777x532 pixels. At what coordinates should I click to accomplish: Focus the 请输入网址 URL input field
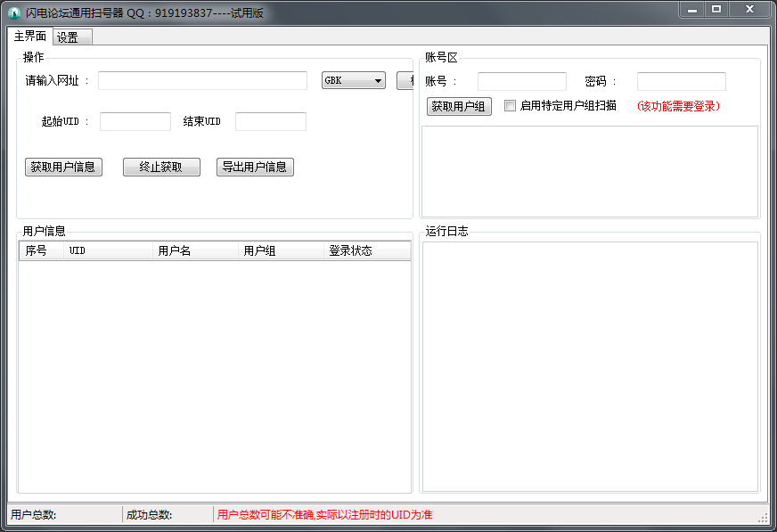pos(202,81)
